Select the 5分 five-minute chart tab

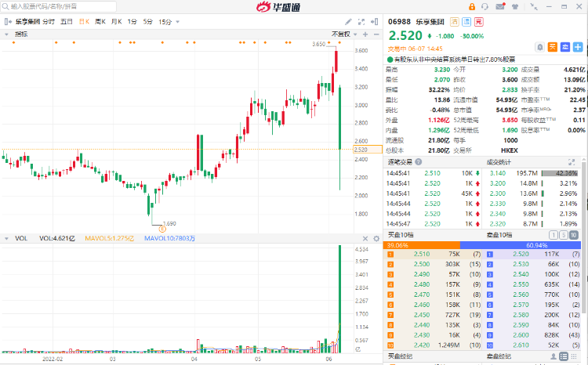click(x=147, y=22)
